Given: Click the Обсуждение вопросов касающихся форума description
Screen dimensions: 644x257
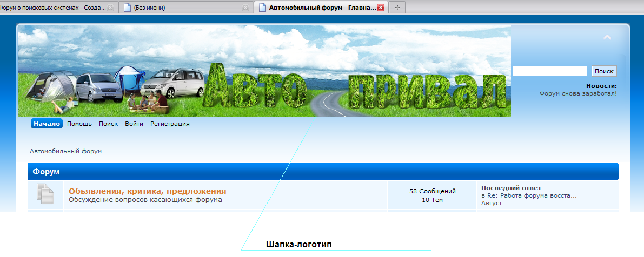Looking at the screenshot, I should pos(145,200).
